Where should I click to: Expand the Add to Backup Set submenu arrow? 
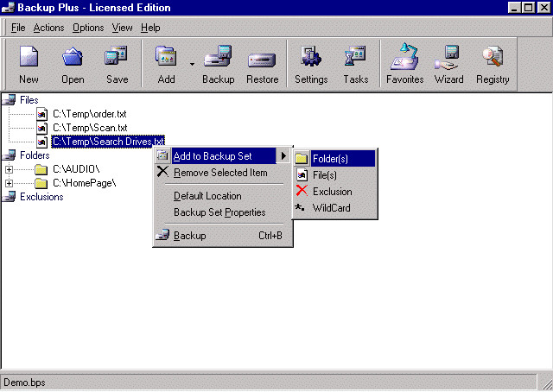pyautogui.click(x=283, y=155)
